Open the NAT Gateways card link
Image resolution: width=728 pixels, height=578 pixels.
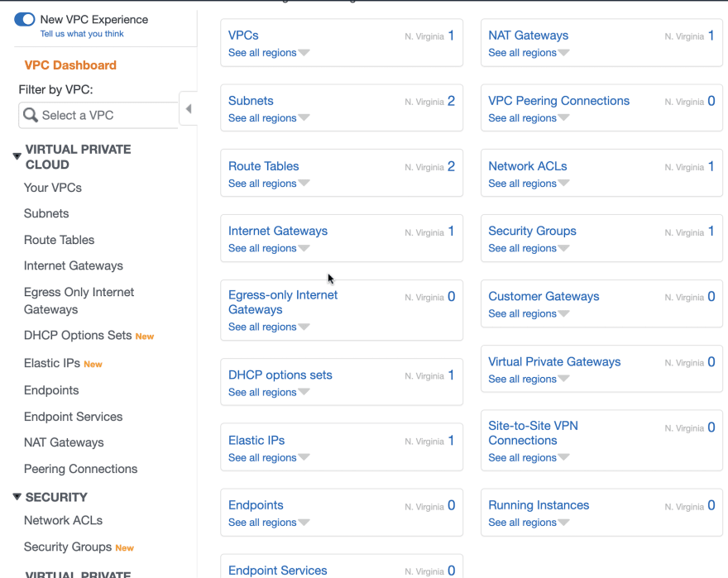click(529, 36)
